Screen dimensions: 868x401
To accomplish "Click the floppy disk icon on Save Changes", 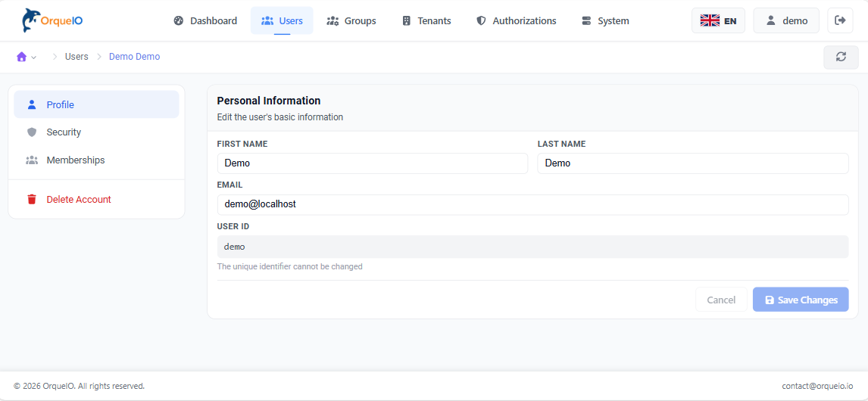I will click(x=770, y=300).
